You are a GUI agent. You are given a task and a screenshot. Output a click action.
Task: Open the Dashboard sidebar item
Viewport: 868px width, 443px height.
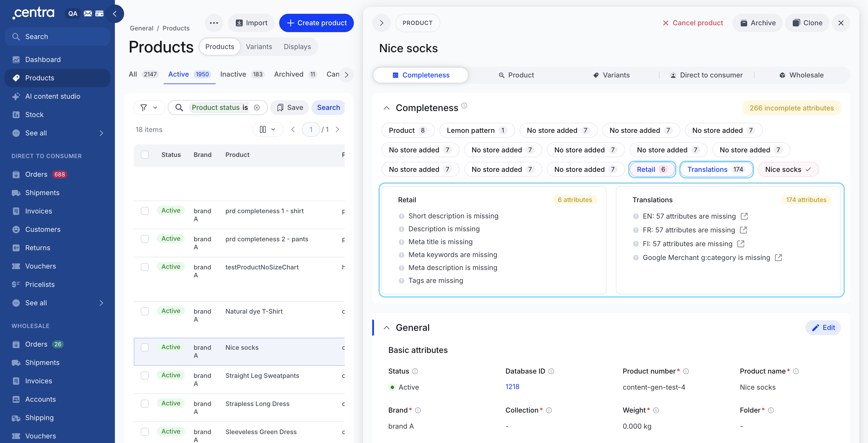point(57,60)
